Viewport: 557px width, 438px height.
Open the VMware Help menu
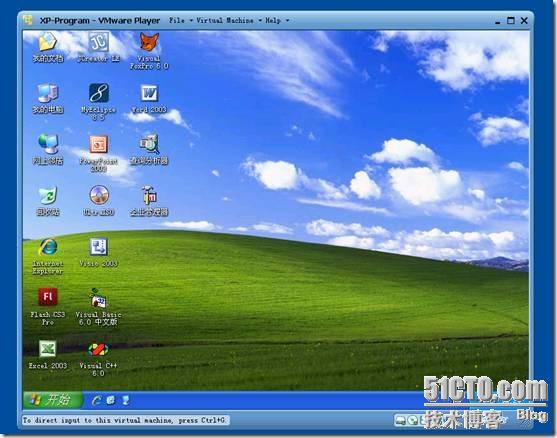click(x=277, y=21)
